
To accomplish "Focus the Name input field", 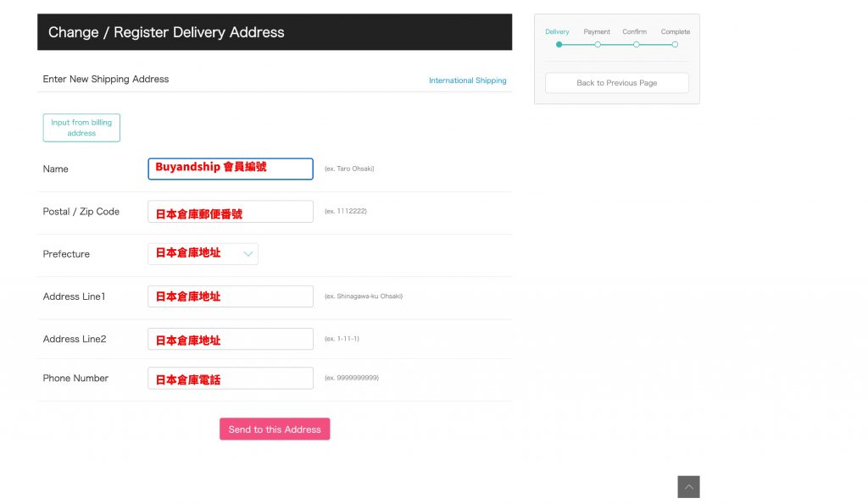I will [230, 169].
